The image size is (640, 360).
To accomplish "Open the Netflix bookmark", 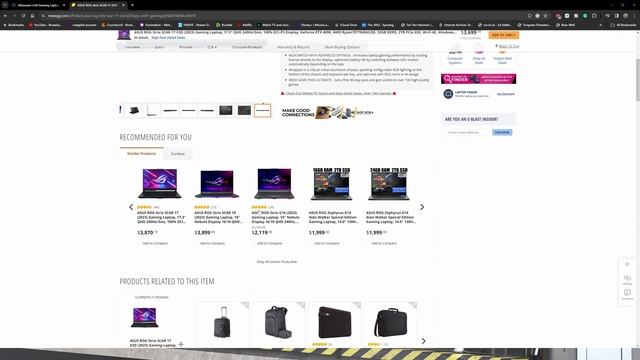I will pos(245,25).
